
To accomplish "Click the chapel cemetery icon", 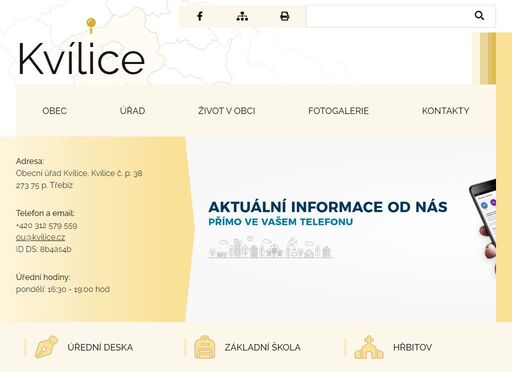I will coord(369,347).
